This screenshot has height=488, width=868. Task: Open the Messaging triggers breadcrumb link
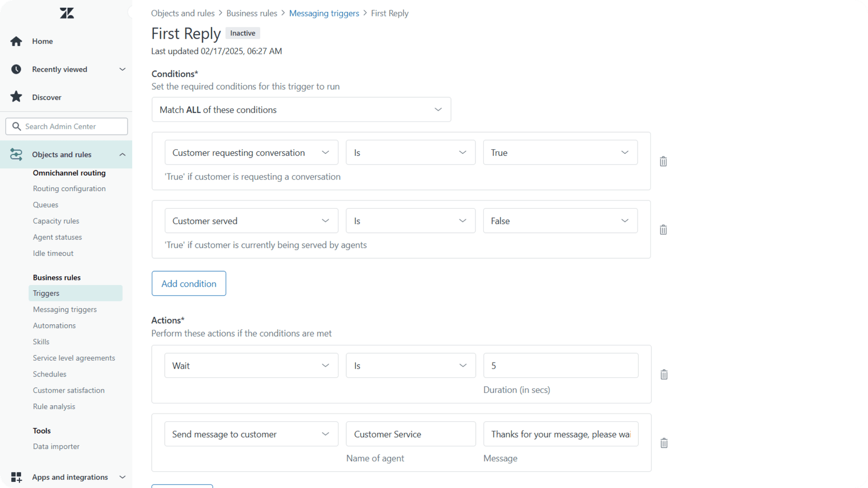point(324,13)
